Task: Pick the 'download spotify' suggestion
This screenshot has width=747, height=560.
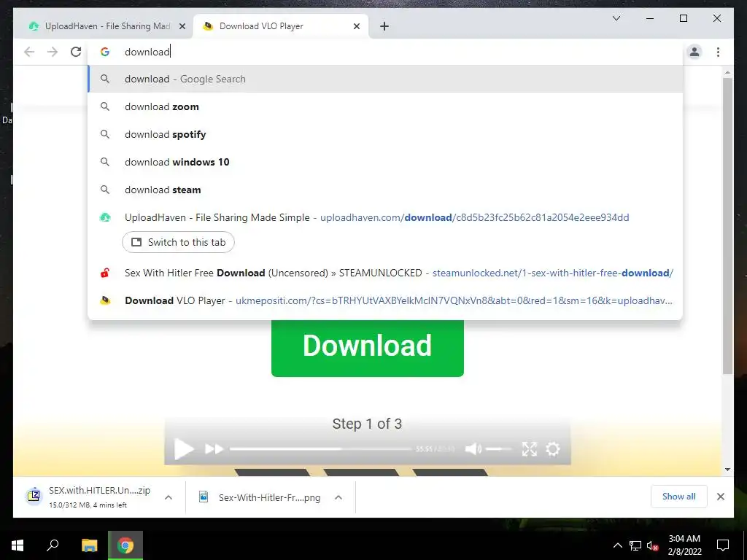Action: point(385,134)
